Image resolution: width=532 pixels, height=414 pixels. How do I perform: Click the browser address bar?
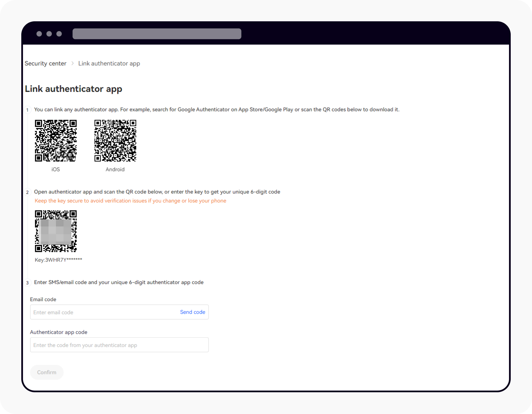click(157, 34)
